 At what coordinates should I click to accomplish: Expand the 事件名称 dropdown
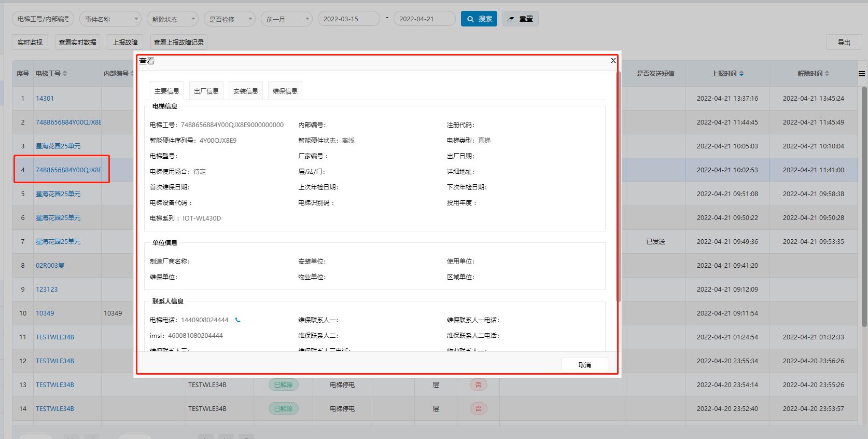click(110, 19)
